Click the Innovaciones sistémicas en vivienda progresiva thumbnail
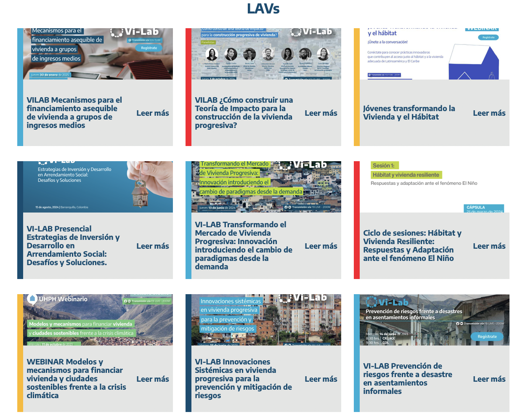Viewport: 520px width, 420px height. click(x=266, y=320)
